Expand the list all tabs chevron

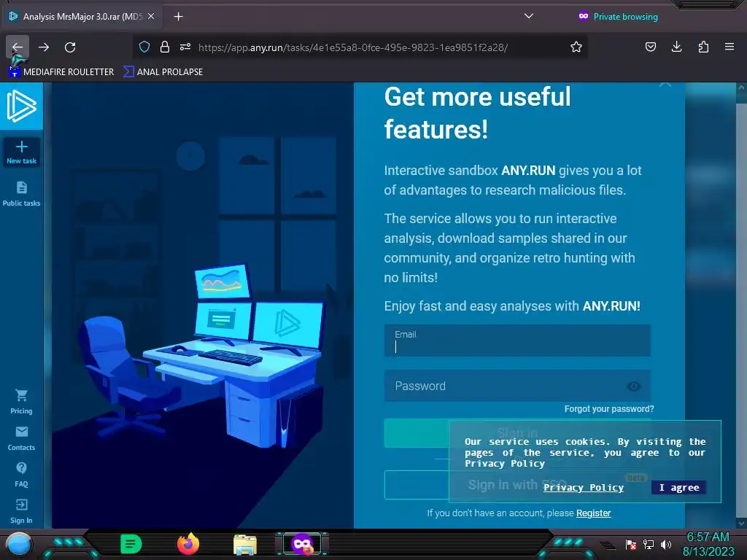(x=528, y=16)
